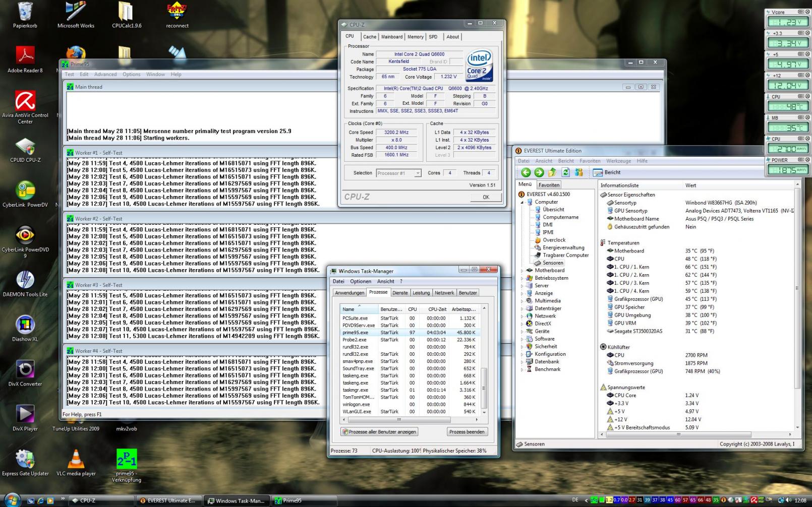
Task: Switch to Prime95 taskbar button
Action: pyautogui.click(x=304, y=500)
